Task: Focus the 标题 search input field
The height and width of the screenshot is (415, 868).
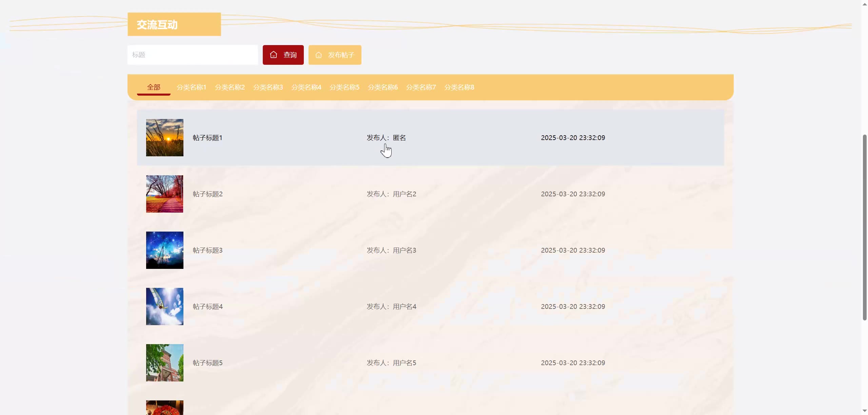Action: click(193, 55)
